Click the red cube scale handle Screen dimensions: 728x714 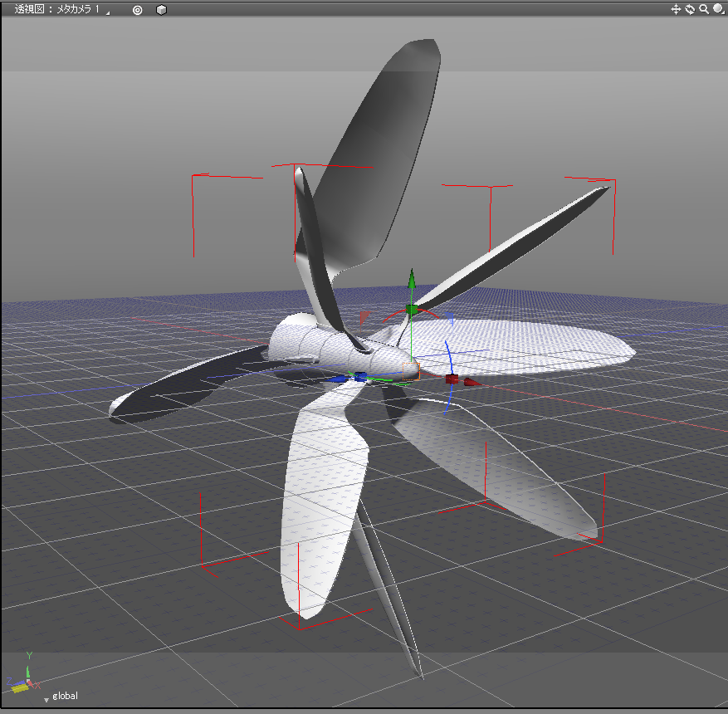point(451,379)
